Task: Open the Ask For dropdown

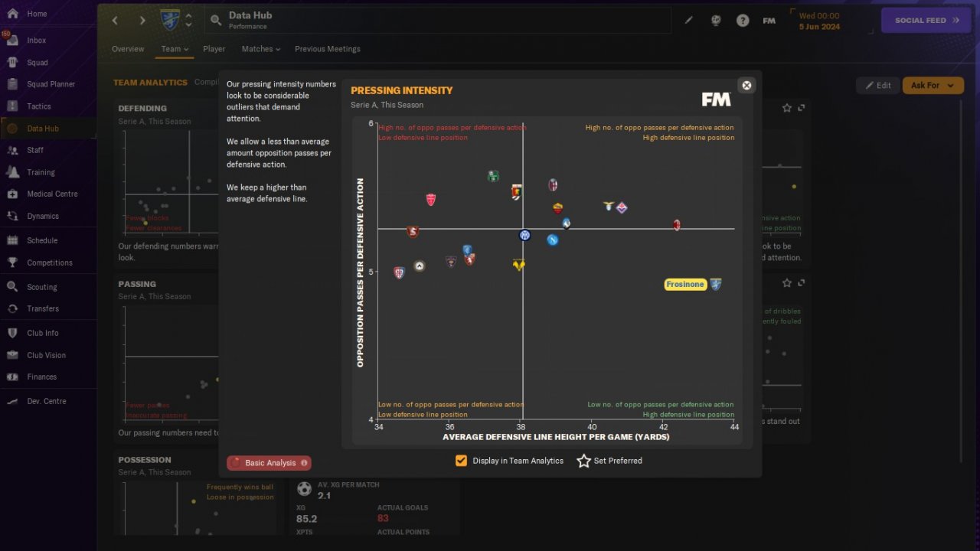Action: (933, 85)
